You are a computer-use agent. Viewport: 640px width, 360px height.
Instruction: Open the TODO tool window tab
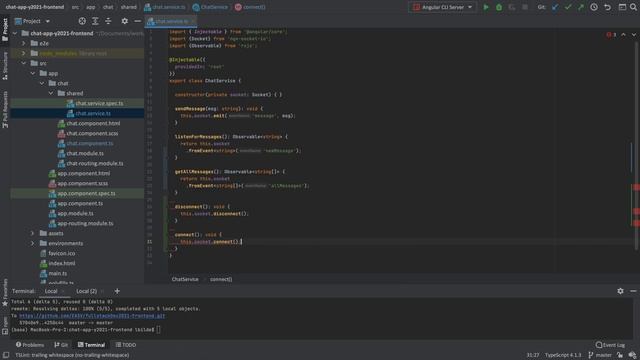(x=126, y=345)
